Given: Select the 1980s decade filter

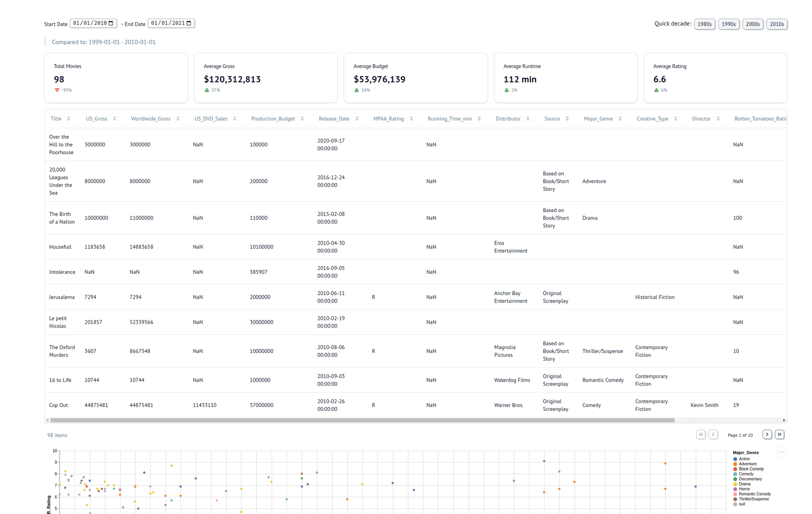Looking at the screenshot, I should pyautogui.click(x=705, y=24).
